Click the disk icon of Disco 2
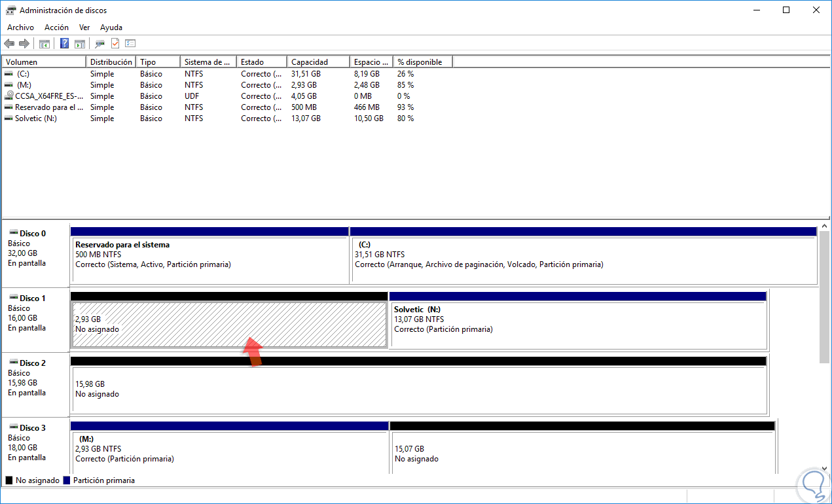This screenshot has height=504, width=832. click(x=12, y=363)
